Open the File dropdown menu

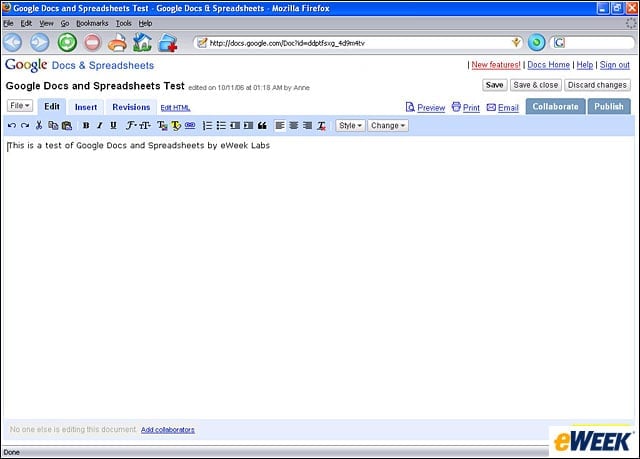(x=20, y=106)
